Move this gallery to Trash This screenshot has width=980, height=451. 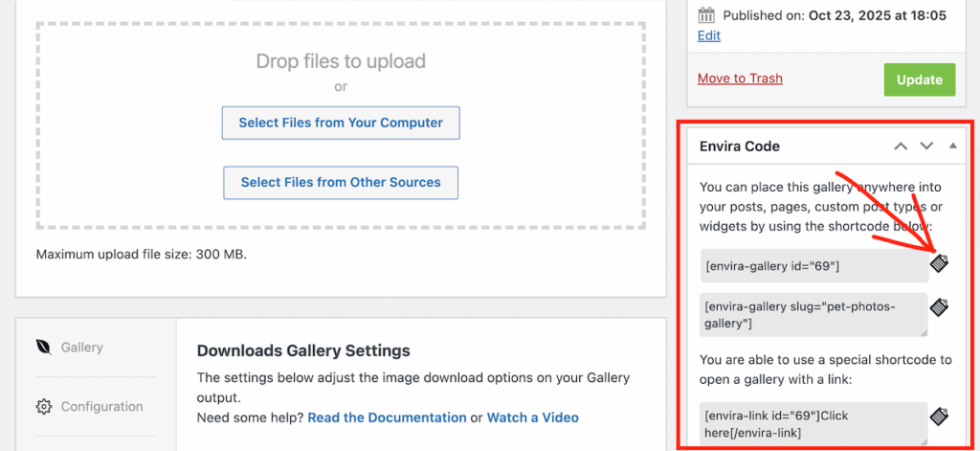coord(740,79)
